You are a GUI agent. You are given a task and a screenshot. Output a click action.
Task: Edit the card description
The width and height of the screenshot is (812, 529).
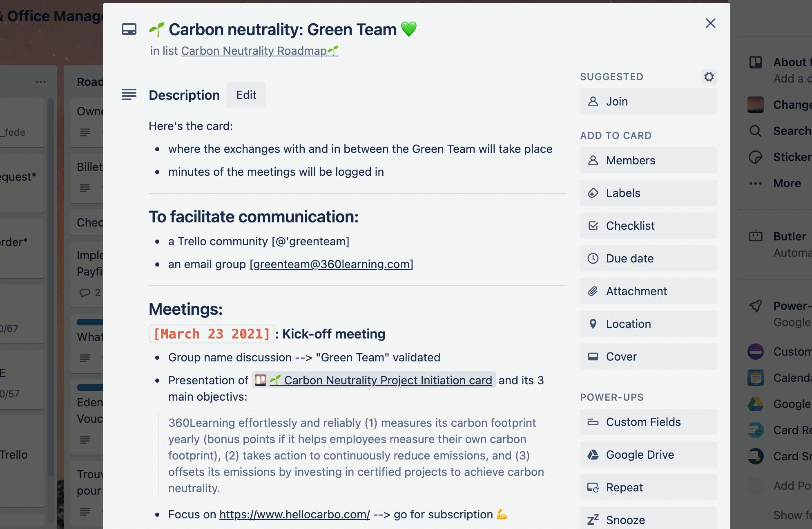246,95
